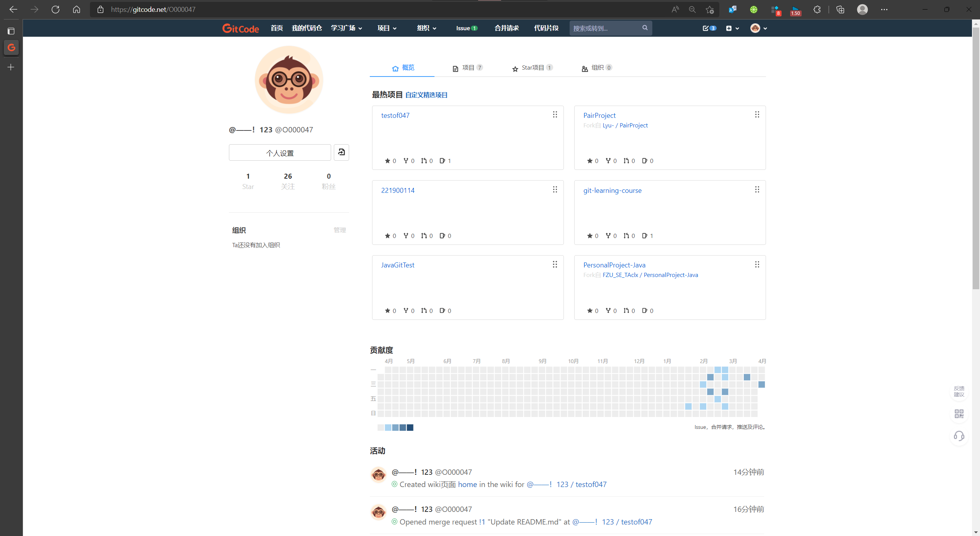Expand the plus create-new dropdown
The height and width of the screenshot is (536, 980).
coord(732,28)
